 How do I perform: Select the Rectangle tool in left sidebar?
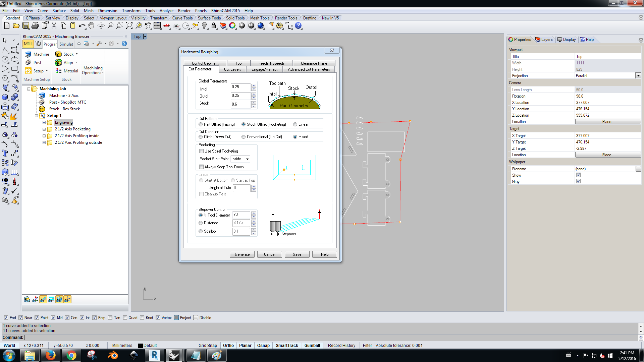coord(14,69)
